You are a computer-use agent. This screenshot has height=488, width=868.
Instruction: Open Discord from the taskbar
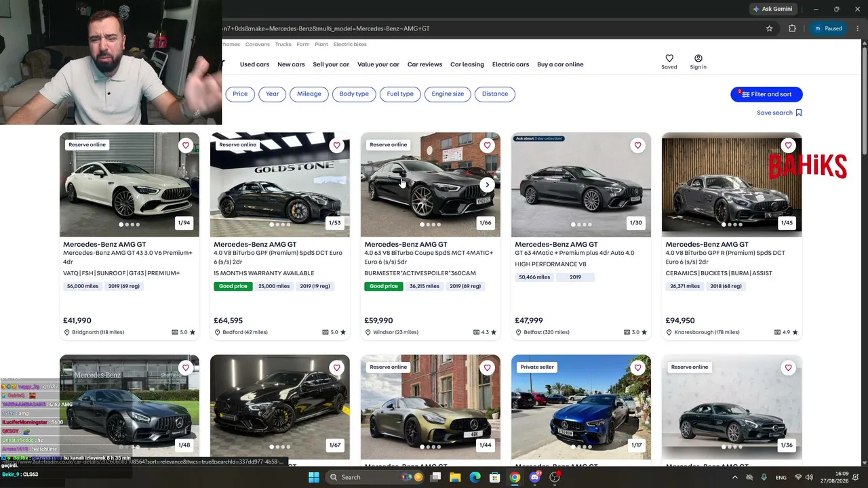coord(535,477)
